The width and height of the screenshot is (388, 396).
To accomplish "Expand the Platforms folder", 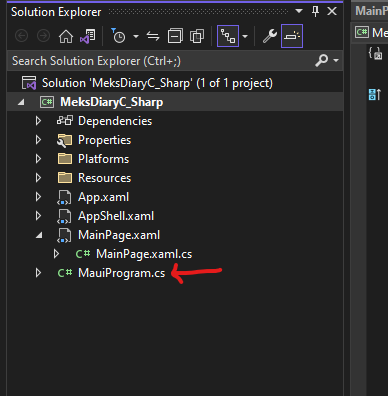I will point(38,159).
